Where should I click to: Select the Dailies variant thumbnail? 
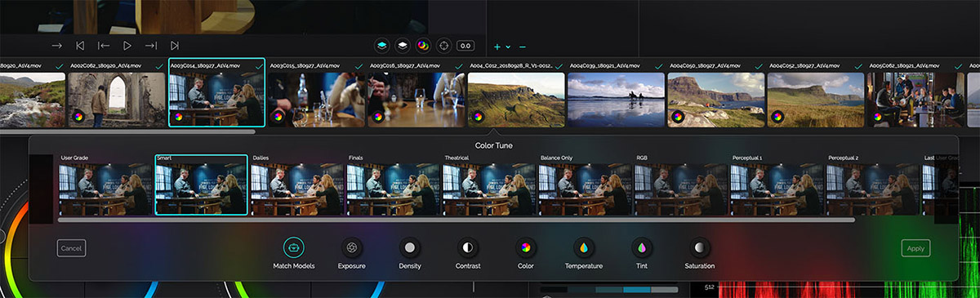296,189
